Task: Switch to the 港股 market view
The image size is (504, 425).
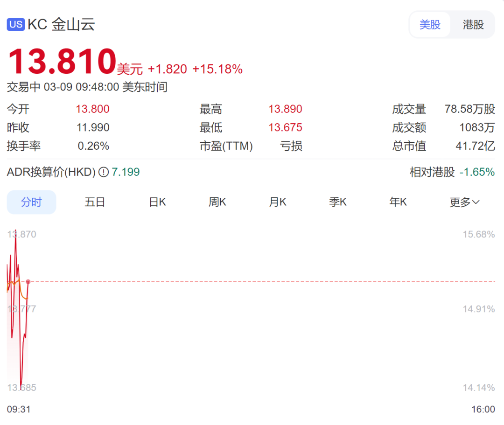Action: (x=473, y=25)
